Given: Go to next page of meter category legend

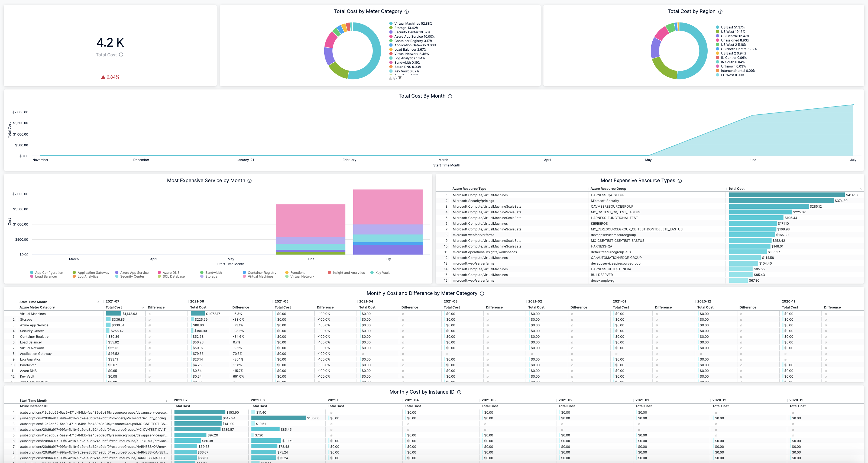Looking at the screenshot, I should [400, 78].
